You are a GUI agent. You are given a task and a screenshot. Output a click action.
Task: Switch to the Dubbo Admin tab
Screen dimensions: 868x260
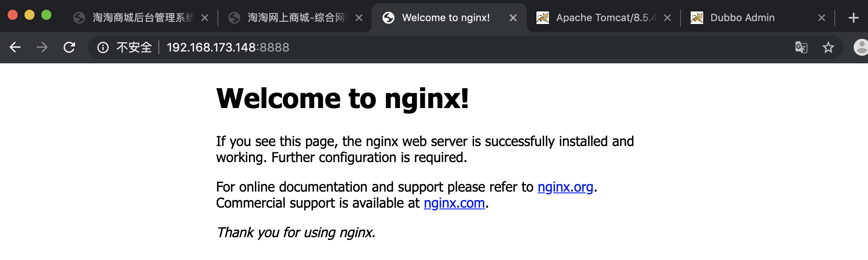pos(757,18)
